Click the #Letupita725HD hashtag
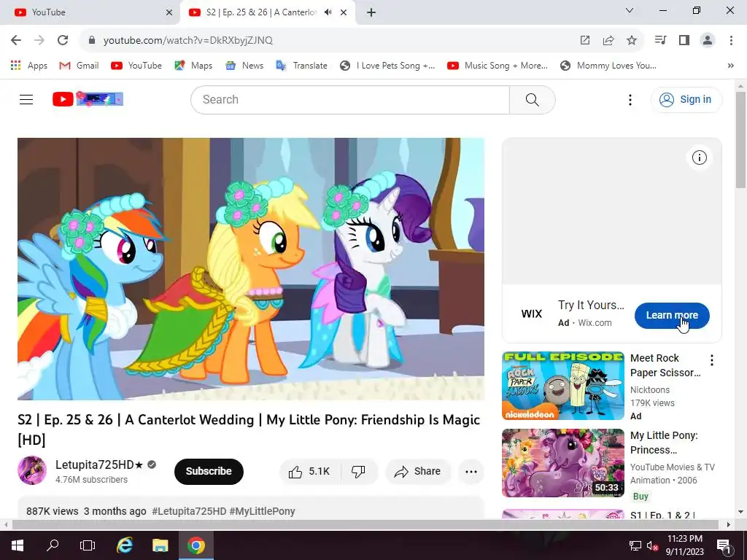 point(189,511)
